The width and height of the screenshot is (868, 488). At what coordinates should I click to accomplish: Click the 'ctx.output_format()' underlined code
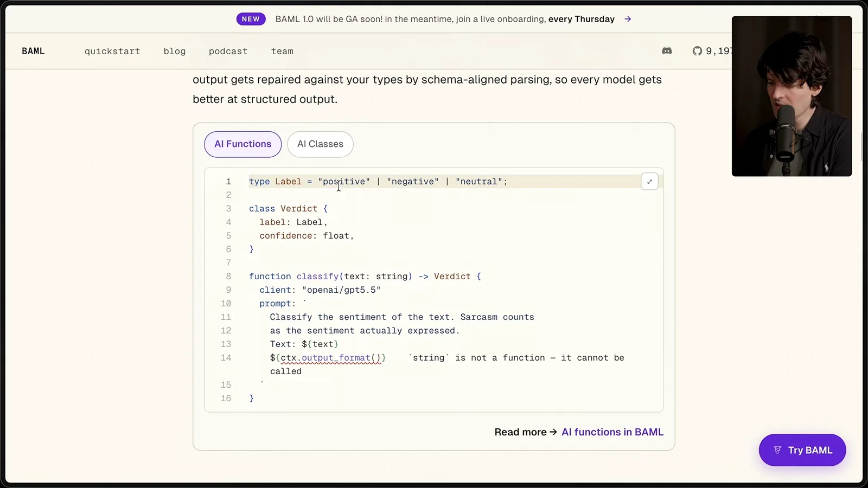point(331,358)
